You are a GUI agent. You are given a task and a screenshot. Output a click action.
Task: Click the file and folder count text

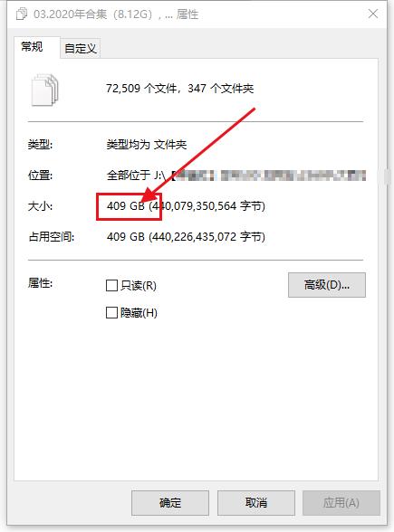[x=180, y=89]
